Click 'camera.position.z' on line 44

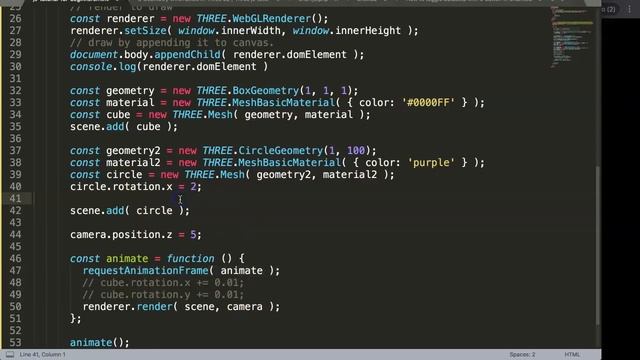tap(121, 235)
